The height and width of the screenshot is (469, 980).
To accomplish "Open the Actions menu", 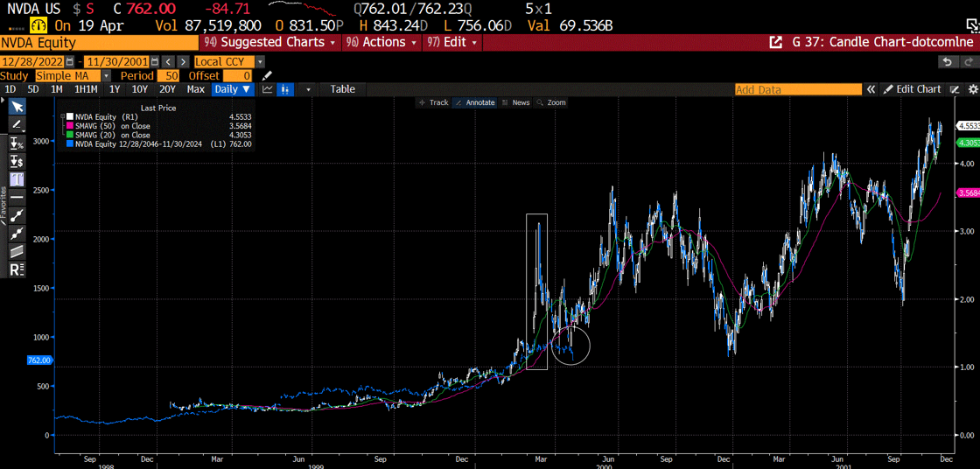I will pyautogui.click(x=383, y=43).
